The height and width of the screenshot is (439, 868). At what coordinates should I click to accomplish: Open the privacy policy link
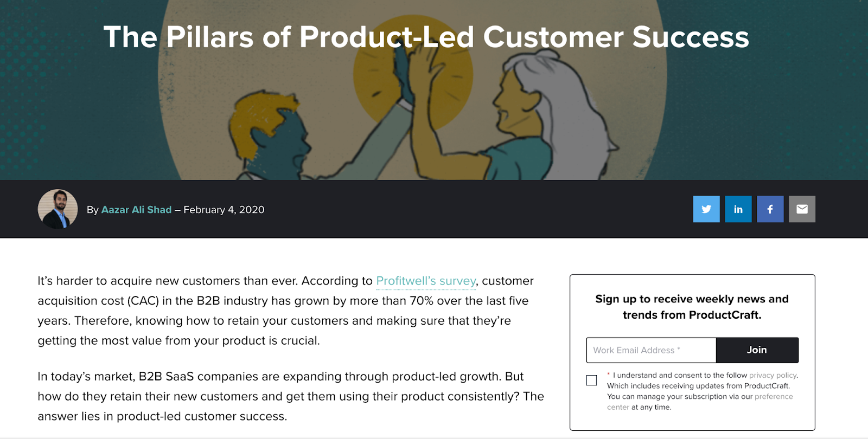coord(773,375)
